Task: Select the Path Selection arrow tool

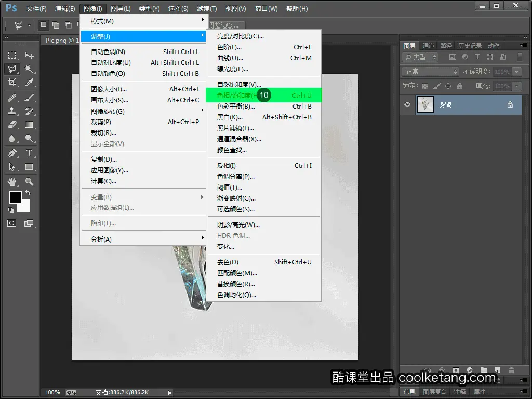Action: [12, 167]
